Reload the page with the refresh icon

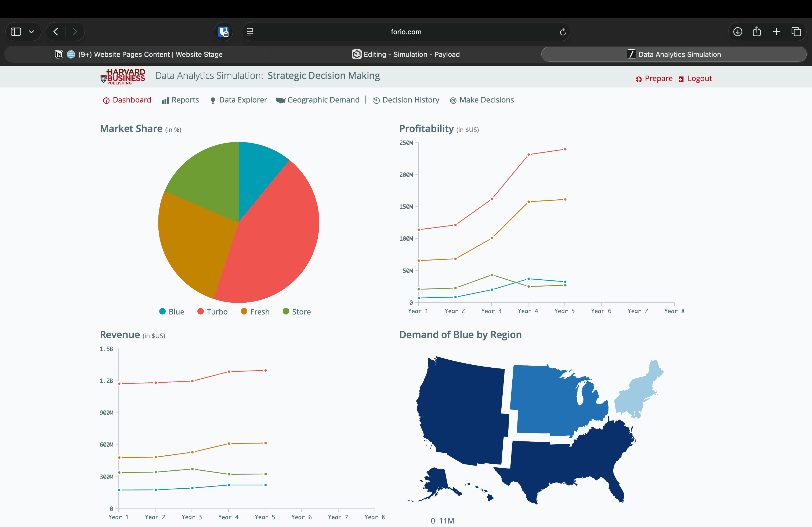point(563,32)
